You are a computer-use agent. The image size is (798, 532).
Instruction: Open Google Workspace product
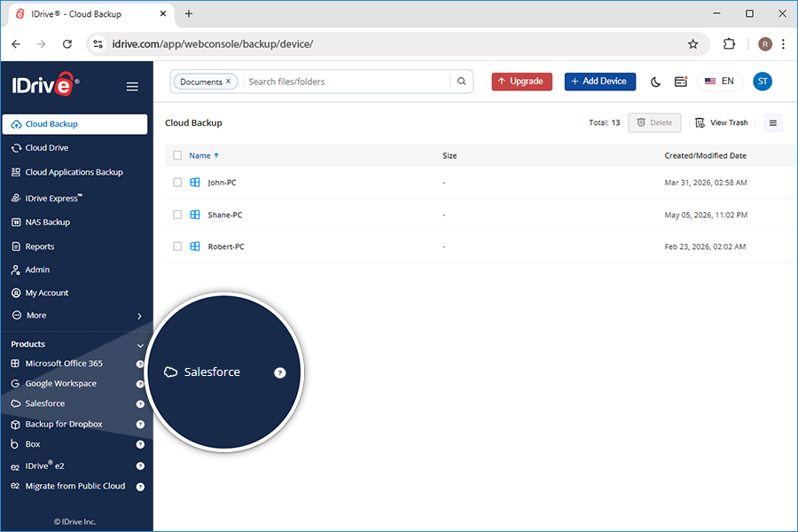pyautogui.click(x=60, y=383)
